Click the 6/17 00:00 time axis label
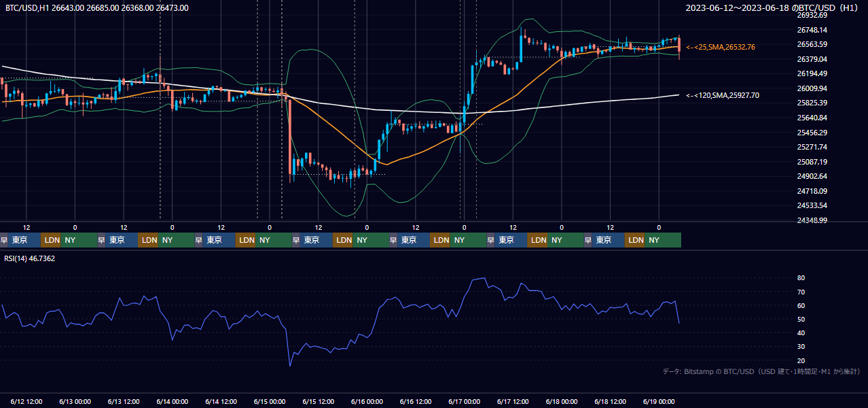 [465, 401]
